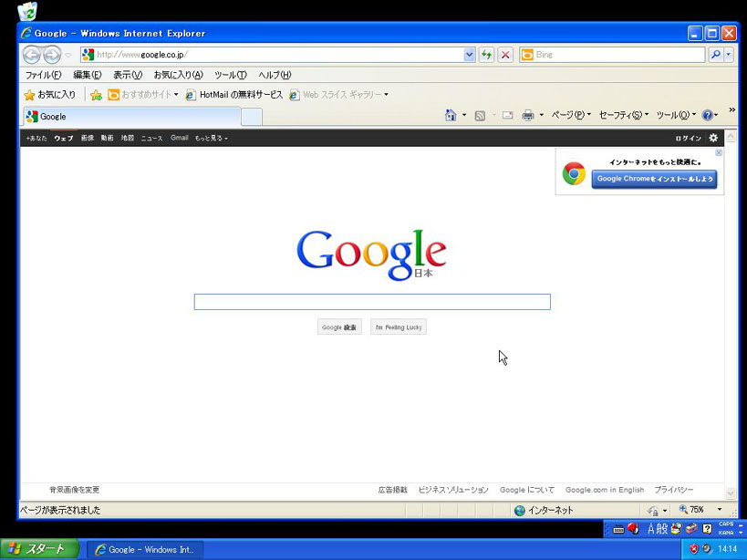Toggle the KANA lock on the language bar
Viewport: 747px width, 560px height.
pyautogui.click(x=726, y=533)
